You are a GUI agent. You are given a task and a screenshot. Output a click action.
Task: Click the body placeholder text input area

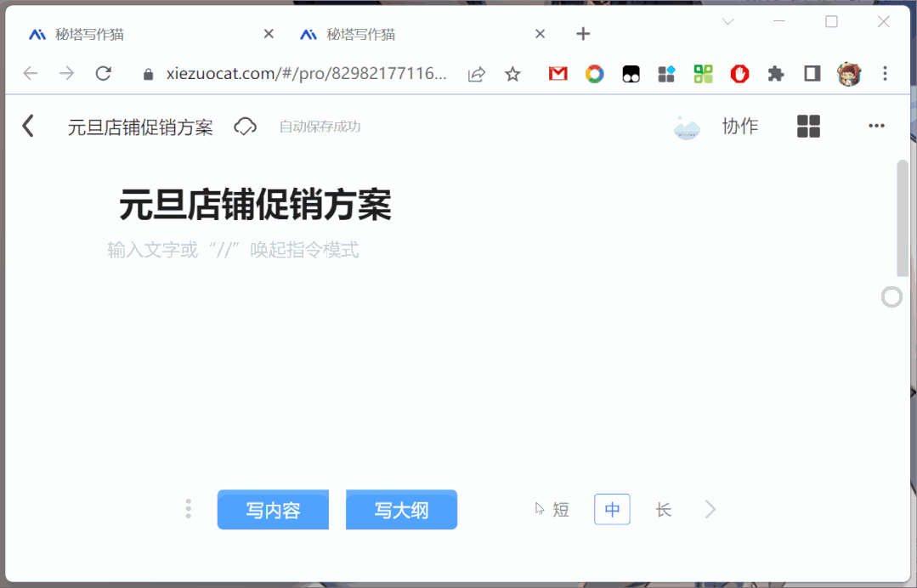pos(234,250)
